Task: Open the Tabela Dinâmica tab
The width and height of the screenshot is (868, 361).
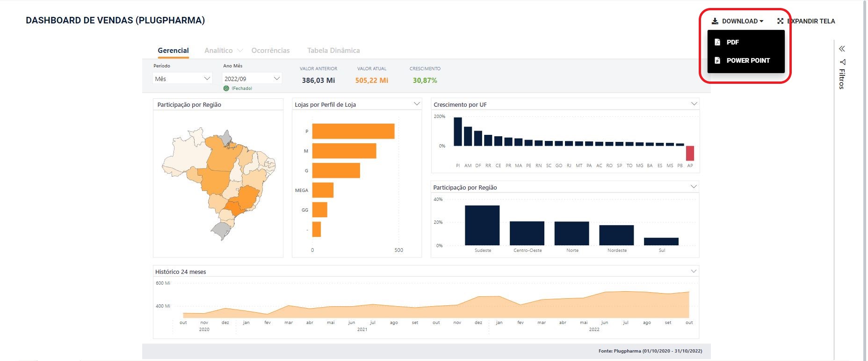Action: pyautogui.click(x=333, y=51)
